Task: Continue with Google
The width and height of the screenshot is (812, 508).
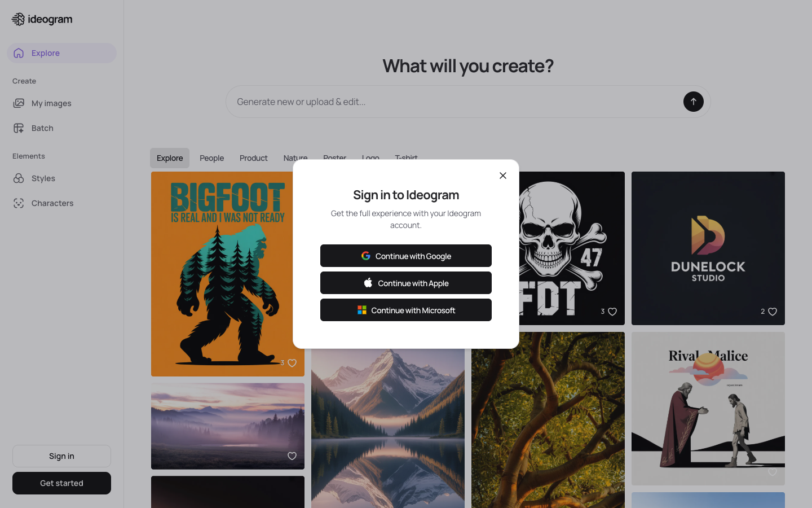Action: (405, 256)
